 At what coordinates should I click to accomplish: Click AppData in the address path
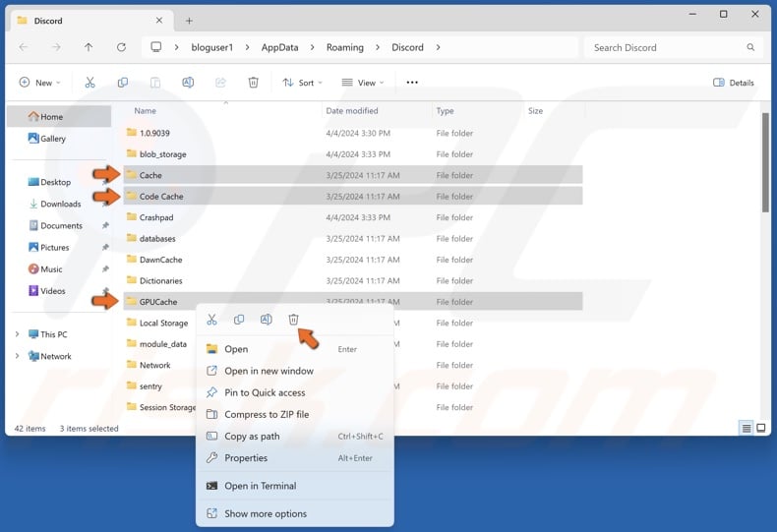point(280,47)
